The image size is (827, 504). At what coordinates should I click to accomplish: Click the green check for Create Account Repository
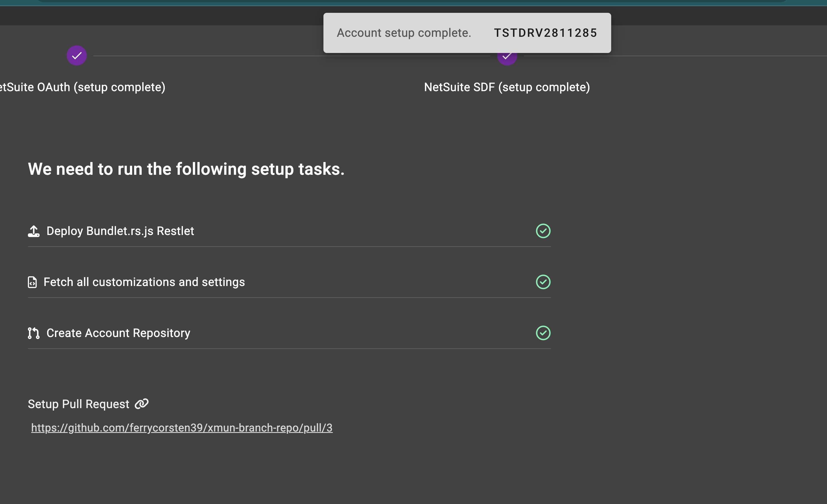[x=543, y=333]
